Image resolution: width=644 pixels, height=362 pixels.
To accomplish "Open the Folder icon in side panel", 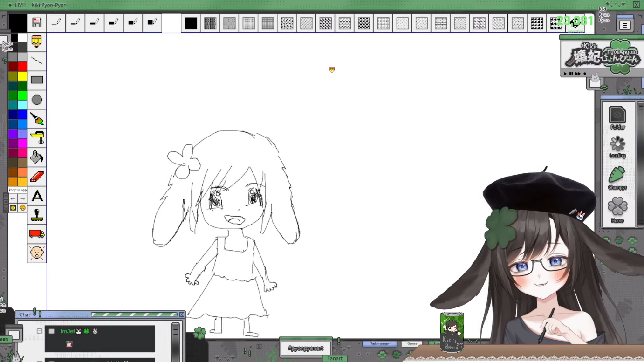I will click(617, 118).
